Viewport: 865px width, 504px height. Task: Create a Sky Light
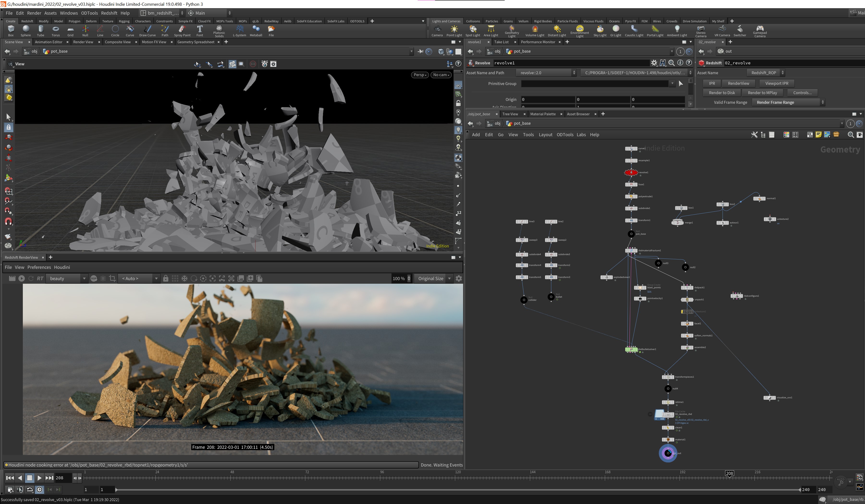click(x=600, y=31)
